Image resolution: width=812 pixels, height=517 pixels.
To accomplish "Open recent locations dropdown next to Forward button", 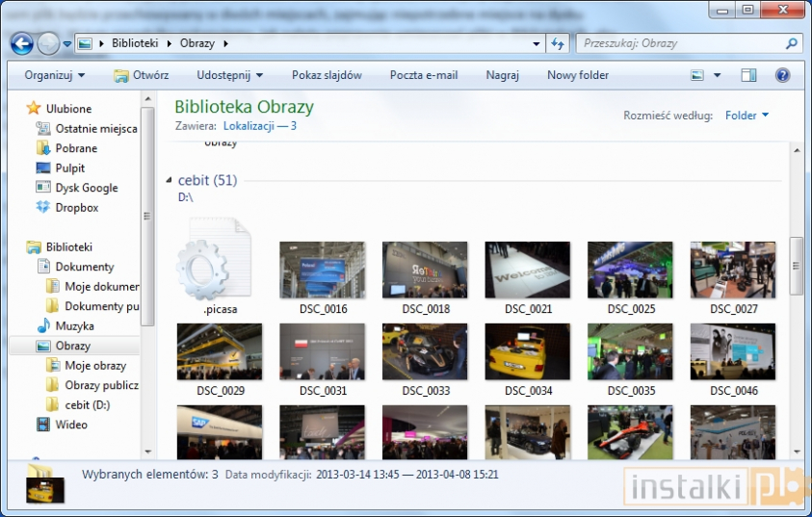I will coord(67,44).
